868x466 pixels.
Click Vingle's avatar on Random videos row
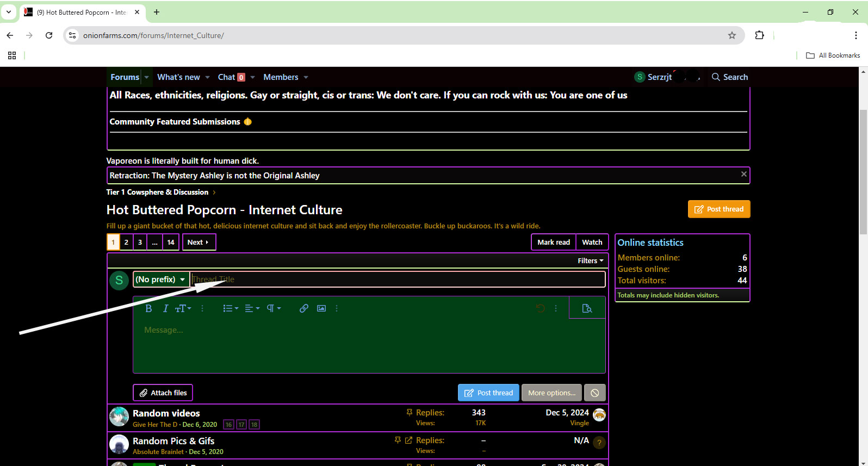(x=599, y=415)
